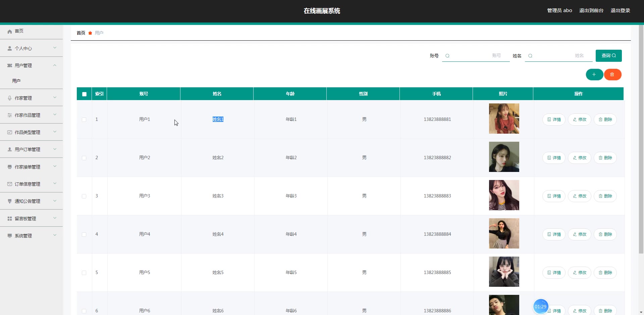
Task: Click the search icon in 账号 field
Action: (x=447, y=56)
